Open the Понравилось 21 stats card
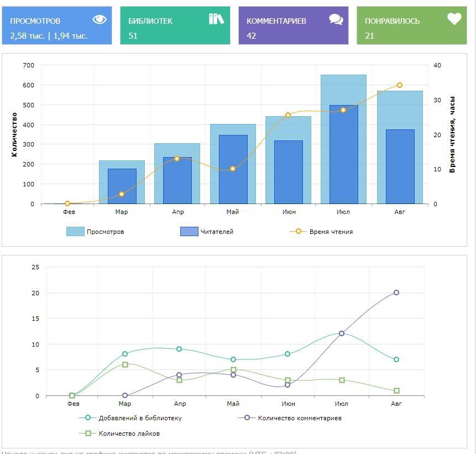Image resolution: width=476 pixels, height=454 pixels. pyautogui.click(x=411, y=26)
